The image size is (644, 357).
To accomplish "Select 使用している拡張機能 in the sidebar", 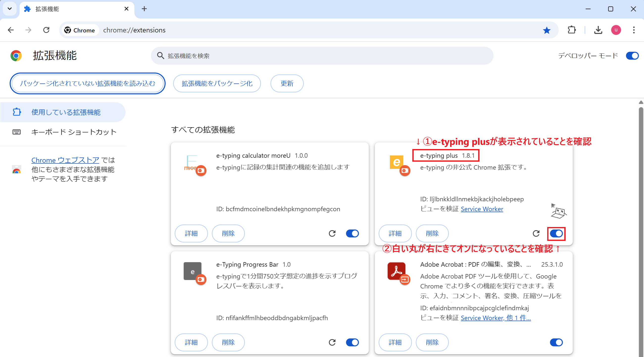I will pyautogui.click(x=63, y=112).
